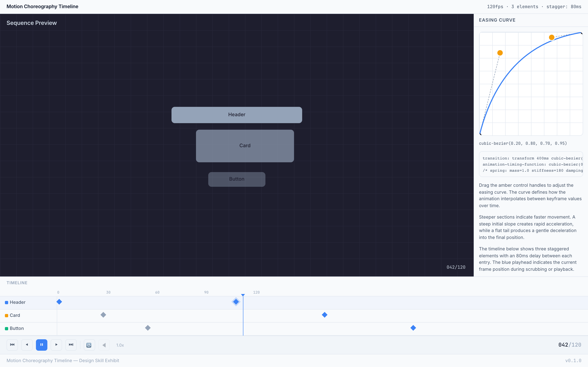Click the Card element in the preview
The width and height of the screenshot is (588, 367).
(245, 146)
